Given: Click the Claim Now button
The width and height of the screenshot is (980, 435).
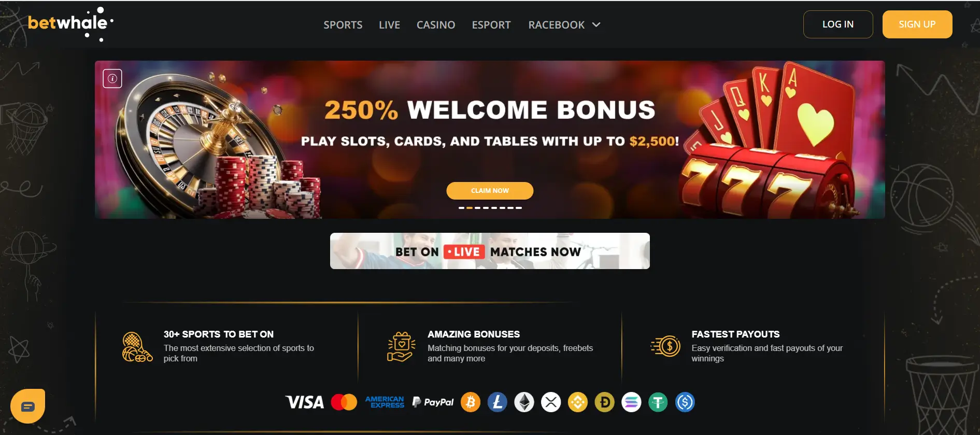Looking at the screenshot, I should (x=490, y=191).
